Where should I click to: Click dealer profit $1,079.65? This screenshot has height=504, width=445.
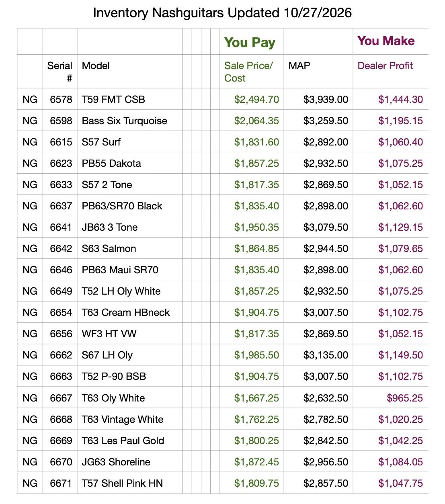400,248
